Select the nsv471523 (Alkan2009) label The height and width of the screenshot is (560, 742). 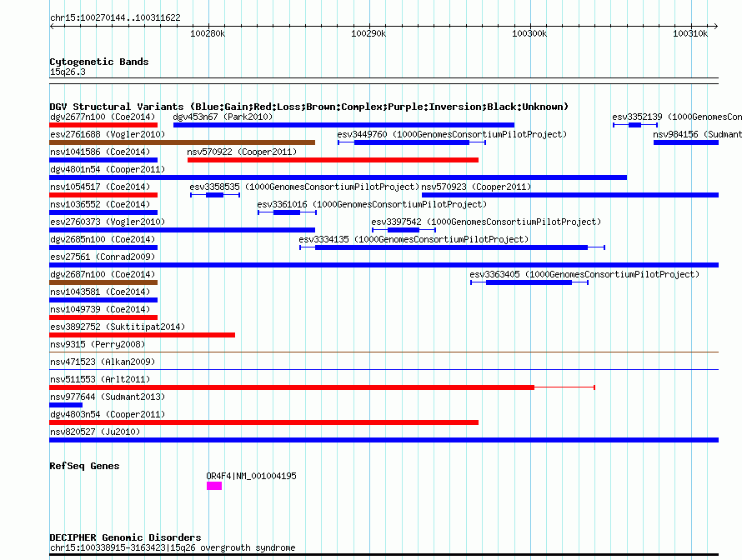(x=103, y=362)
